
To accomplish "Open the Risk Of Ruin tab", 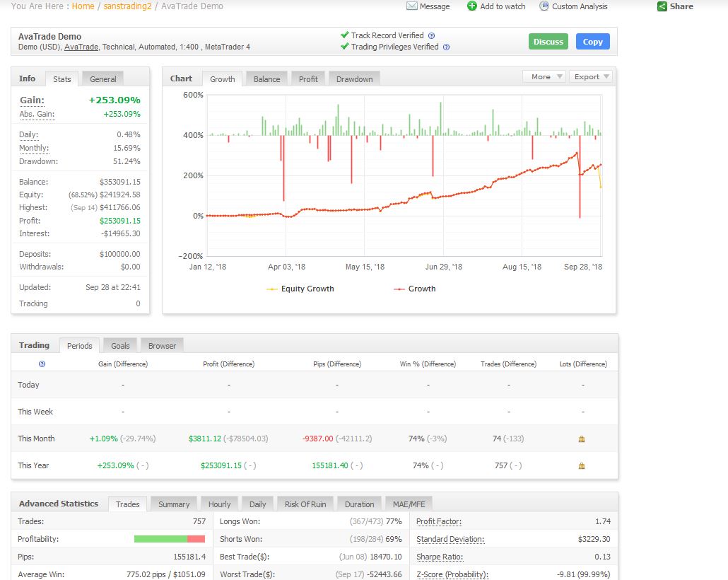I will point(305,504).
